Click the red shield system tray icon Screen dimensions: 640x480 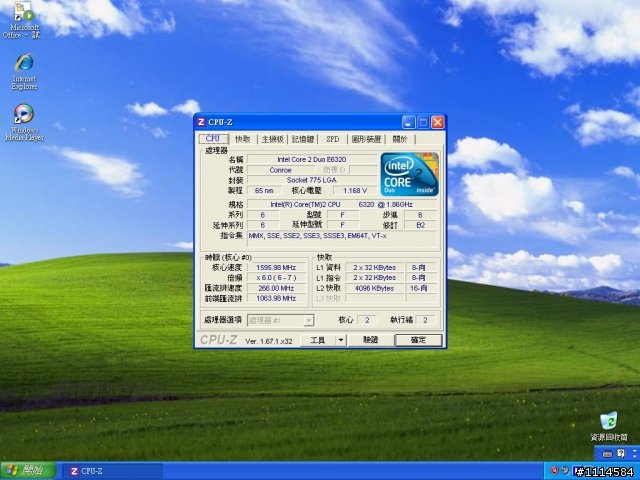(554, 471)
